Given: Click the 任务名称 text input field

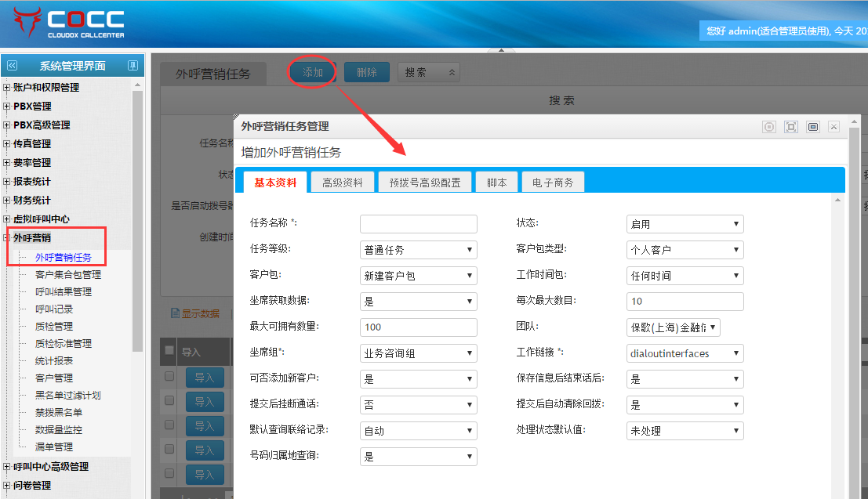Looking at the screenshot, I should coord(418,224).
